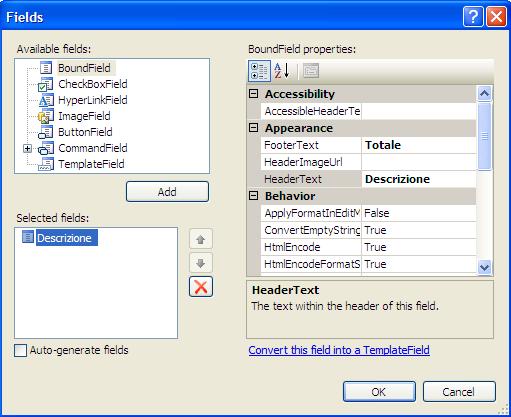Collapse the Behavior category
Image resolution: width=511 pixels, height=417 pixels.
pos(254,196)
